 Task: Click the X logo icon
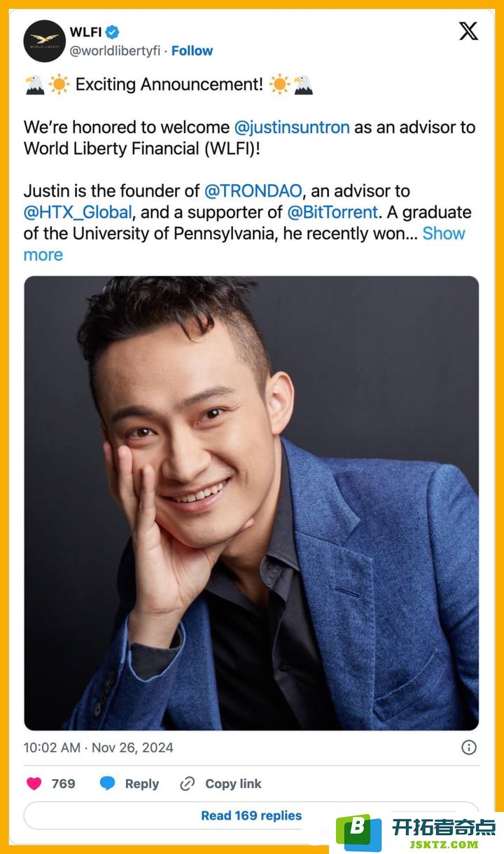click(468, 32)
